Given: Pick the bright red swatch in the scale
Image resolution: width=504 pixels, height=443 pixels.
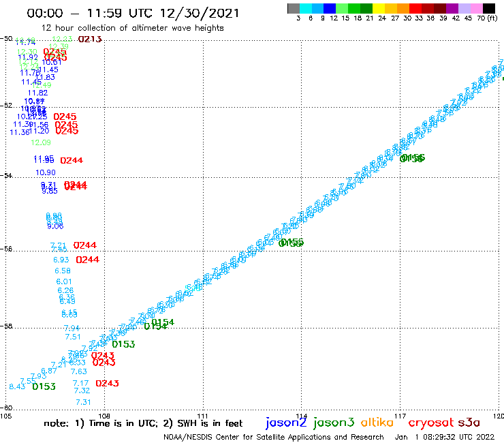Looking at the screenshot, I should 415,8.
